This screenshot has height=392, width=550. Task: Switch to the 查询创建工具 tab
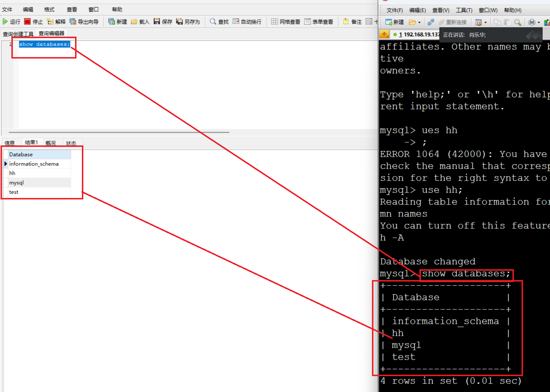[x=18, y=34]
